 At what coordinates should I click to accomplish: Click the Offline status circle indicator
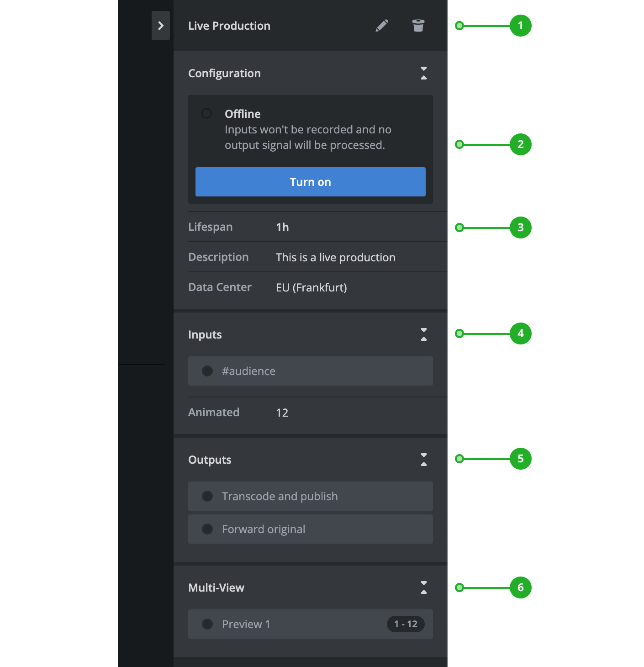pos(206,113)
